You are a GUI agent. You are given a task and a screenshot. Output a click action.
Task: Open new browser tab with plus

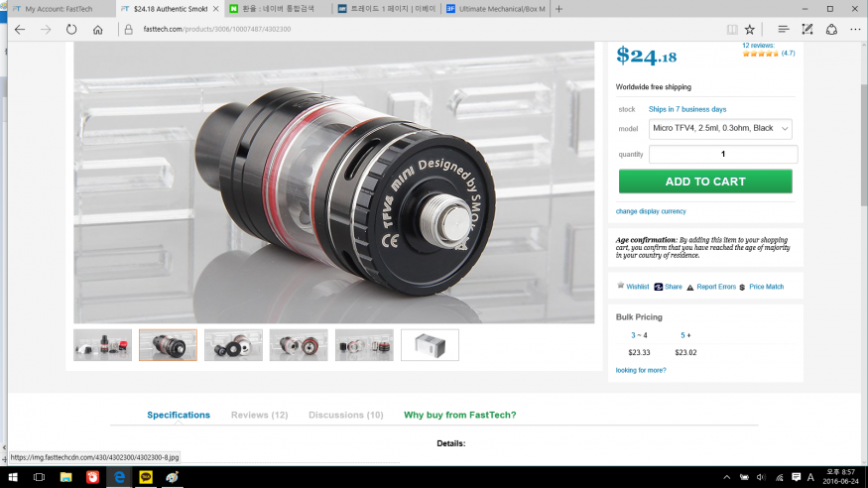click(x=558, y=8)
